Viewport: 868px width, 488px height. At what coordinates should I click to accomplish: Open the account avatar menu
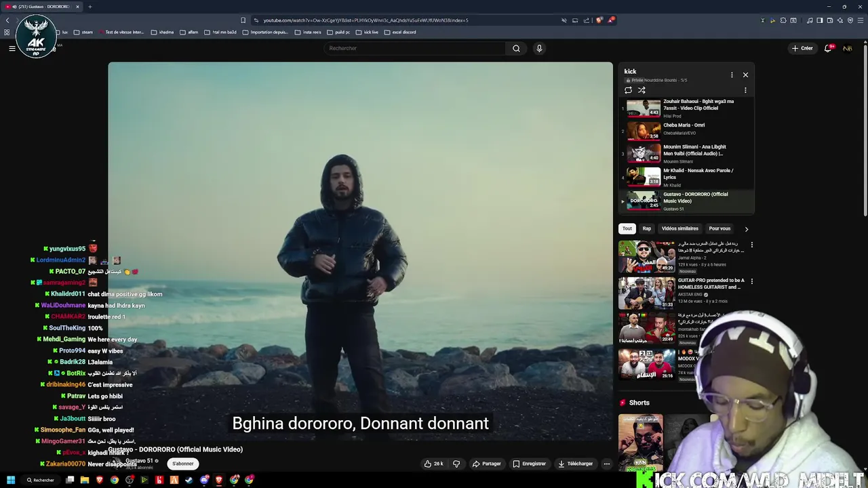[848, 48]
